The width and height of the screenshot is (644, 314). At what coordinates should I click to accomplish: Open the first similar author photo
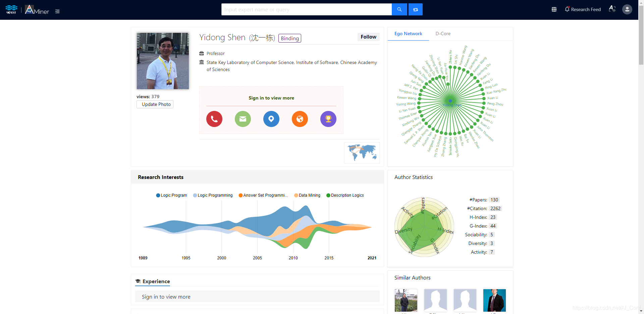tap(406, 300)
